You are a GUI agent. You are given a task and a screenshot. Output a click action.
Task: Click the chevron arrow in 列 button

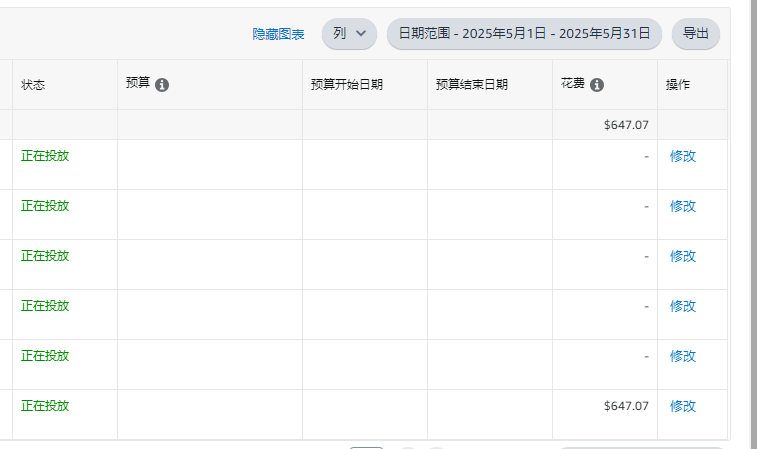[361, 34]
